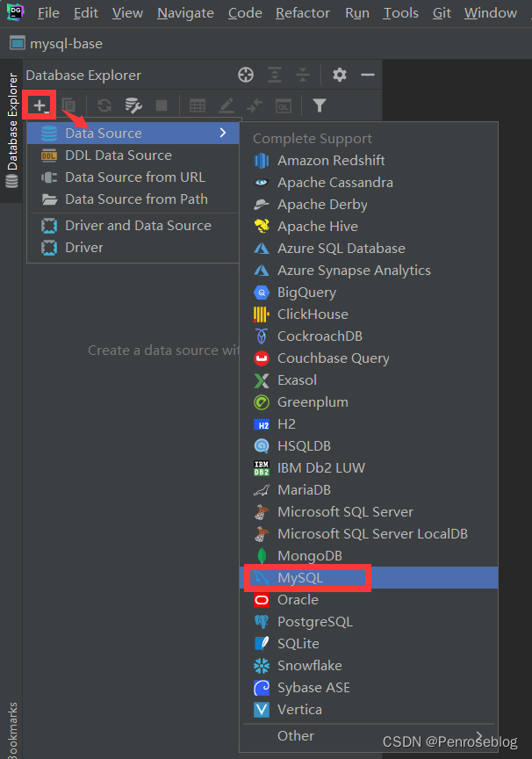
Task: Open the Edit menu
Action: pos(86,13)
